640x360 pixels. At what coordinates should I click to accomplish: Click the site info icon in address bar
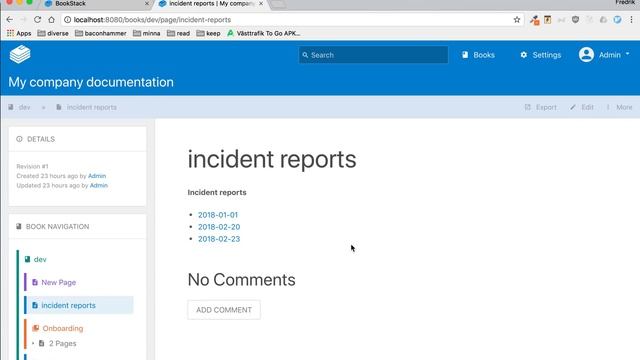tap(67, 20)
